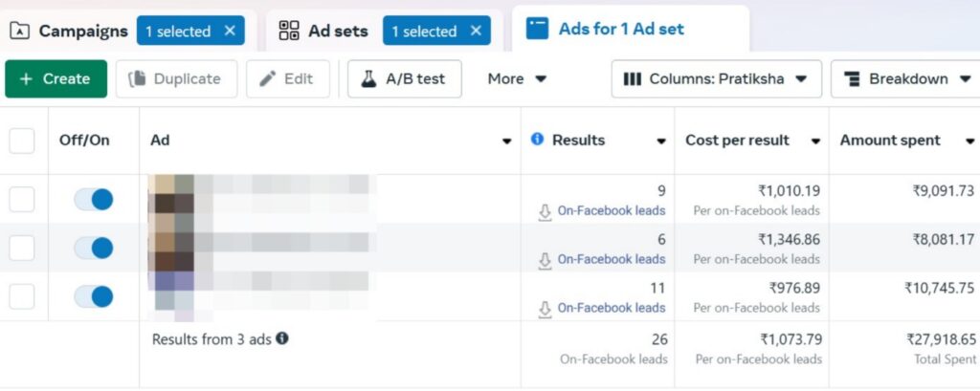Click the Ad sets grid icon

coord(289,31)
